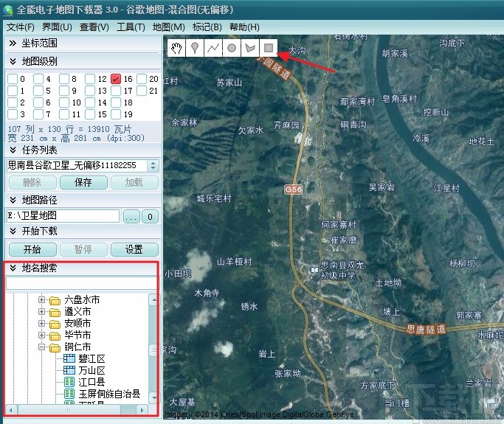The image size is (504, 424).
Task: Browse map path with ... button
Action: [131, 217]
